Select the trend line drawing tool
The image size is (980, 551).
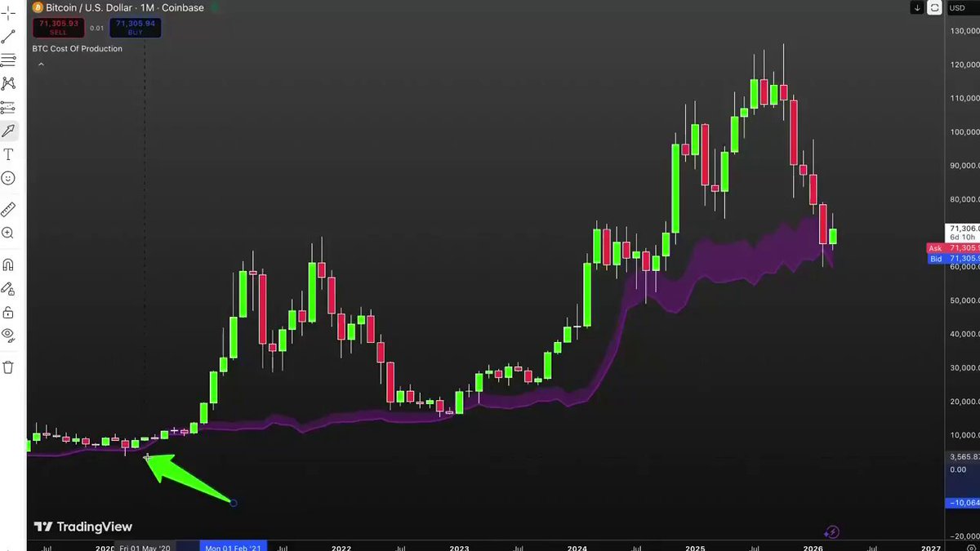point(8,37)
